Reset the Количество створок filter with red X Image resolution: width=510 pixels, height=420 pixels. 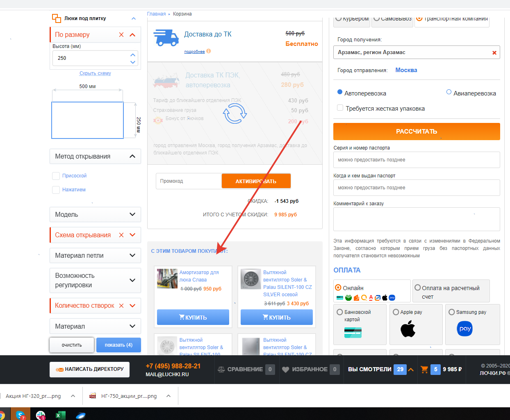coord(121,306)
